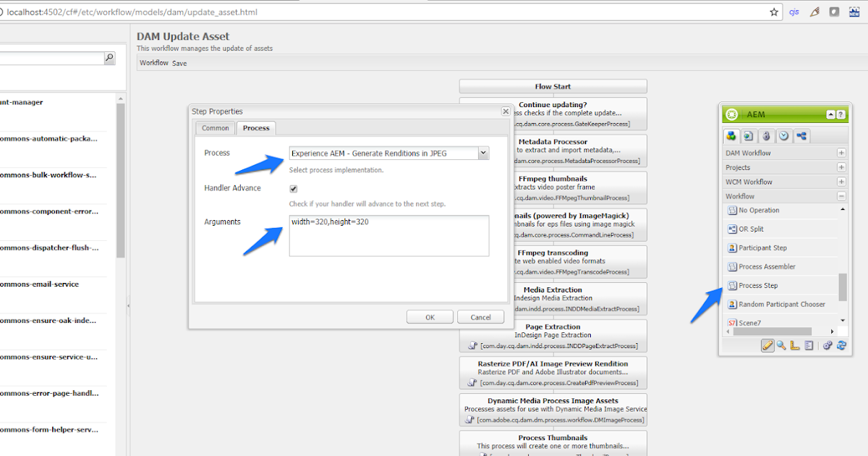Open the workflow tab icon in the sidekick
Image resolution: width=868 pixels, height=456 pixels.
[801, 135]
